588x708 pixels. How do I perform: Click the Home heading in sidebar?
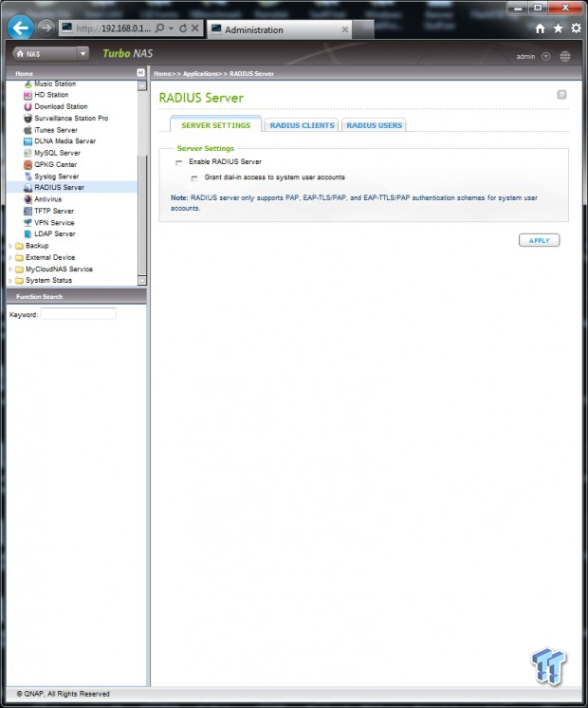[24, 73]
